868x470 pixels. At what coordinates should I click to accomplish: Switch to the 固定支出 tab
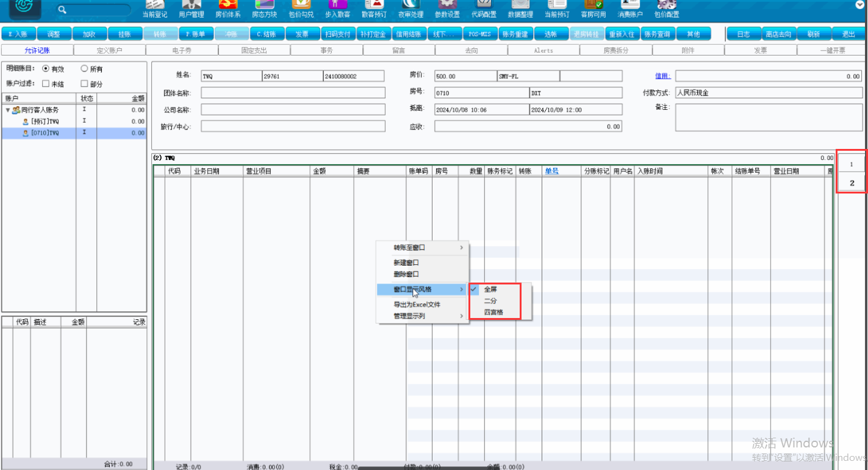pyautogui.click(x=254, y=51)
